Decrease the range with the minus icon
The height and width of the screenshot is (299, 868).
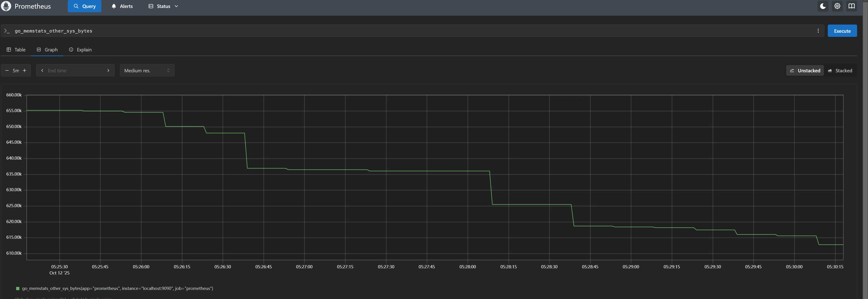point(7,70)
